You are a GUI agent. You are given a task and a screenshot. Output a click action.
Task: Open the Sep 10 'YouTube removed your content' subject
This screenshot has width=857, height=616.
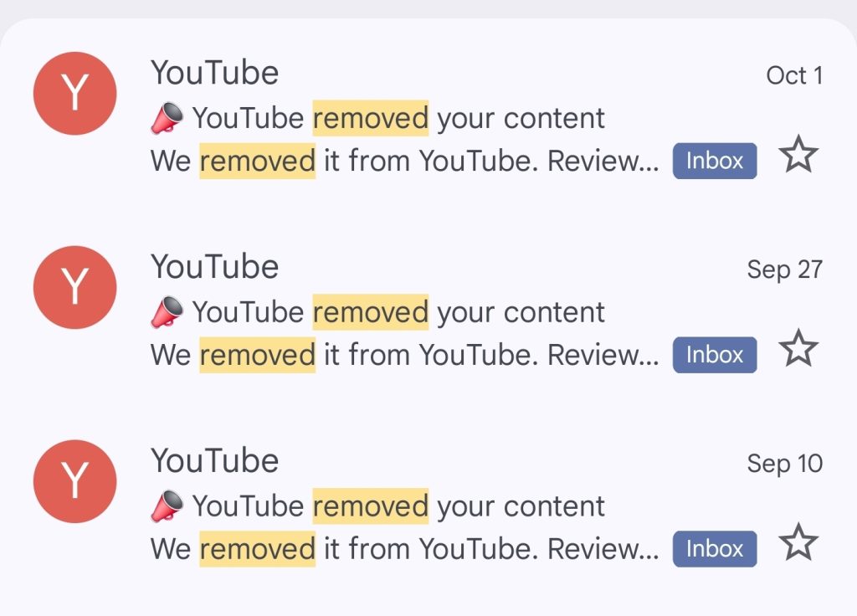[398, 506]
